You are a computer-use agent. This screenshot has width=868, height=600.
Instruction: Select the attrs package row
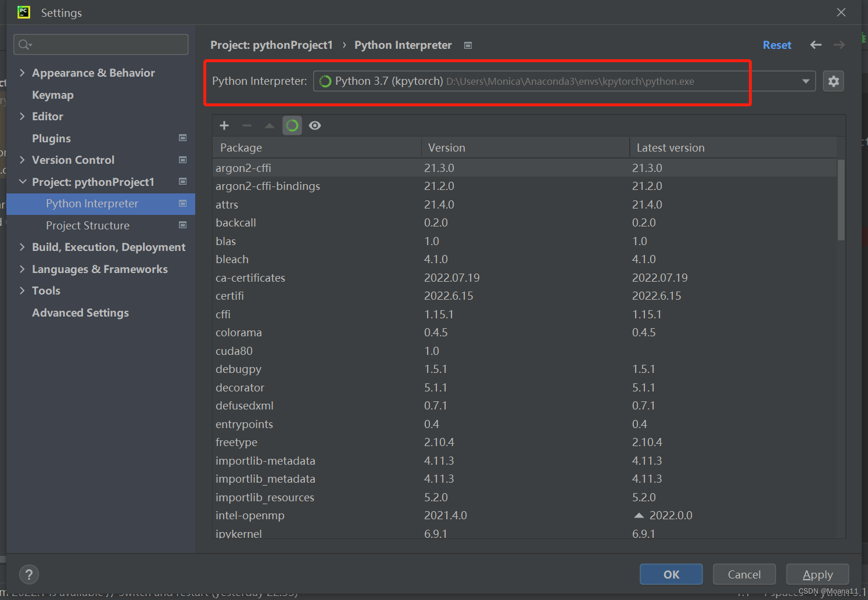pos(525,204)
